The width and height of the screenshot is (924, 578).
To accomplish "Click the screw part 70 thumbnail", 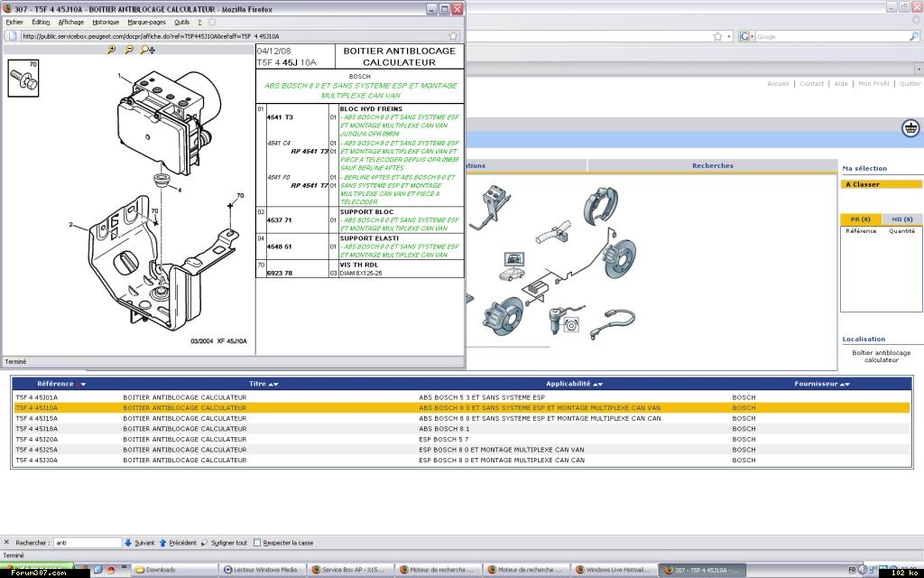I will (23, 79).
